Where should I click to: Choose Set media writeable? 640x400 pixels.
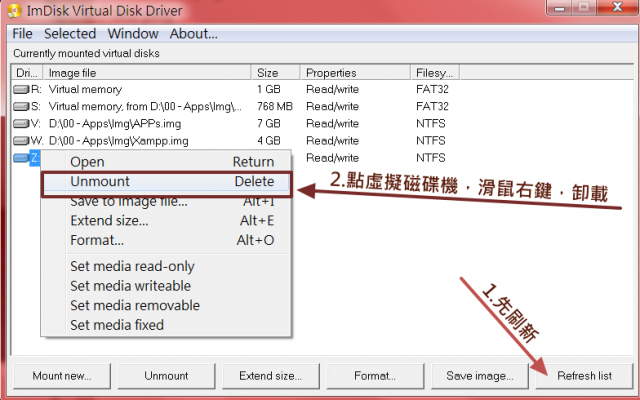point(166,286)
